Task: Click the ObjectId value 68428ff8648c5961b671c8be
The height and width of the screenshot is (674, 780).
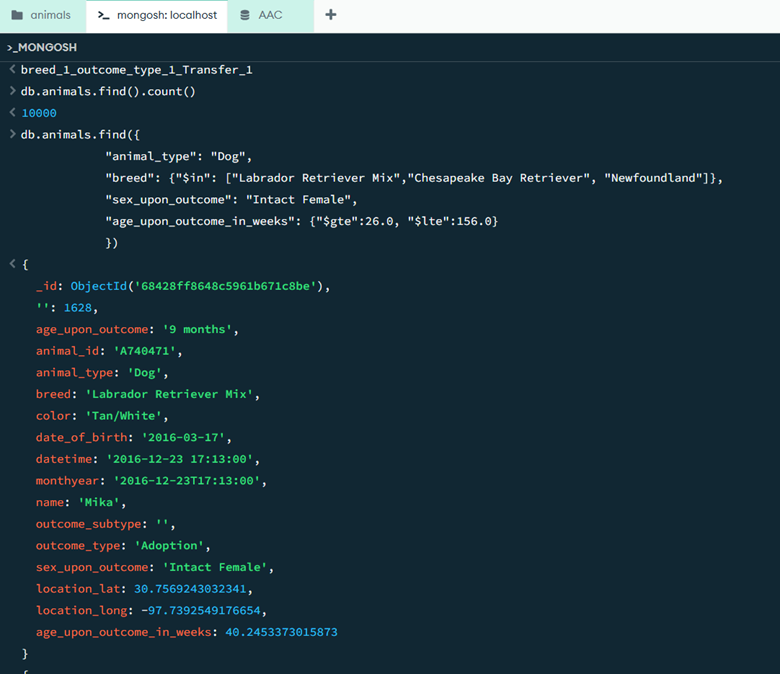Action: [225, 286]
